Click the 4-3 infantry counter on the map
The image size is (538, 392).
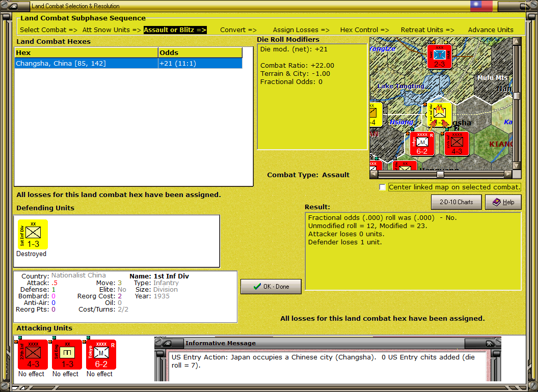click(456, 144)
